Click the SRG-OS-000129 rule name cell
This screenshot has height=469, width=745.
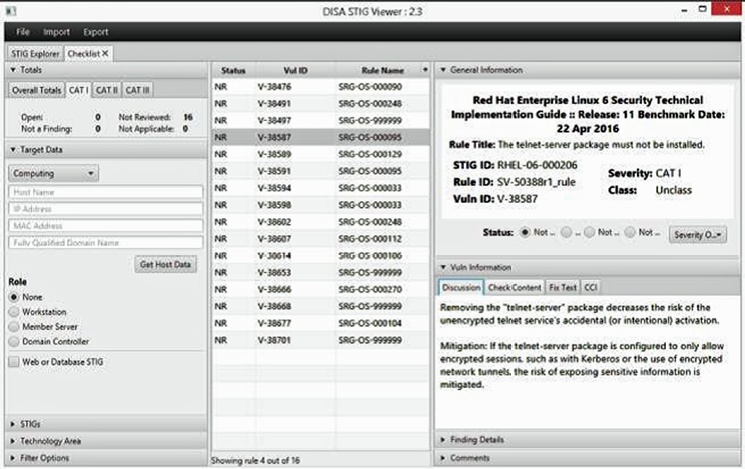click(x=370, y=154)
